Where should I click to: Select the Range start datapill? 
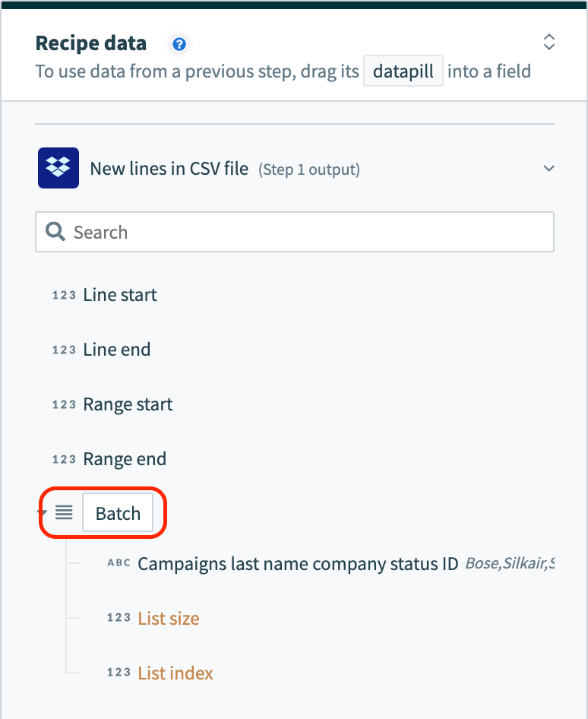pos(128,404)
